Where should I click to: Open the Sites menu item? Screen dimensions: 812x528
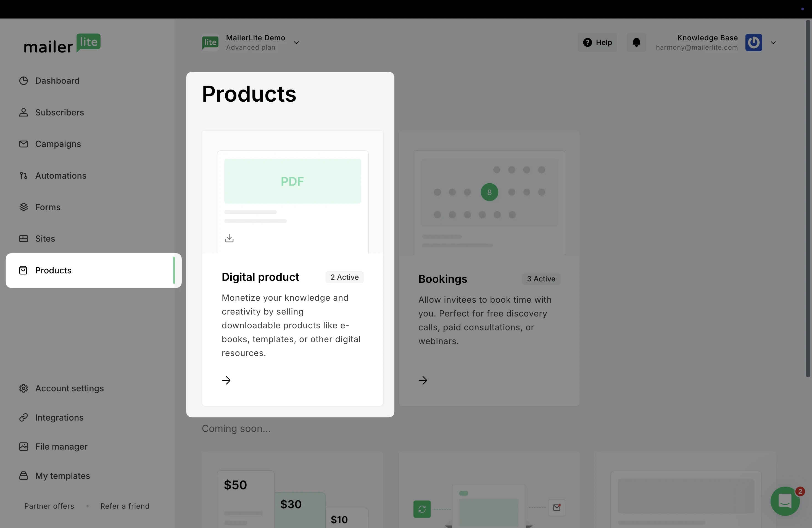coord(45,239)
